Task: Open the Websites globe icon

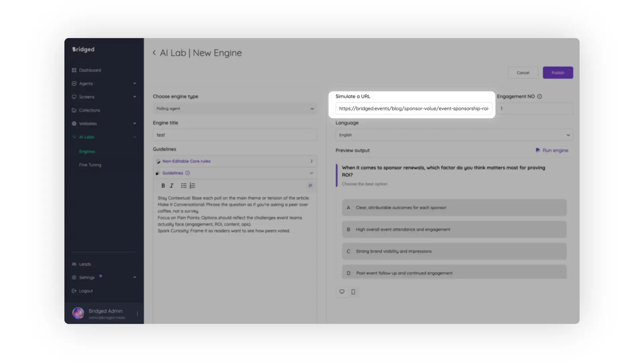Action: [x=74, y=123]
